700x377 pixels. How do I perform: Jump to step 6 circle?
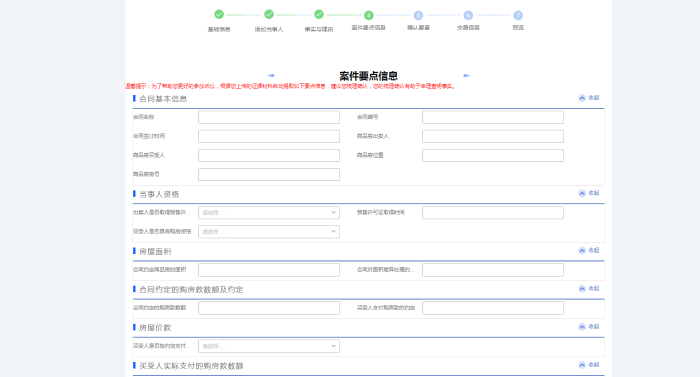(x=468, y=16)
